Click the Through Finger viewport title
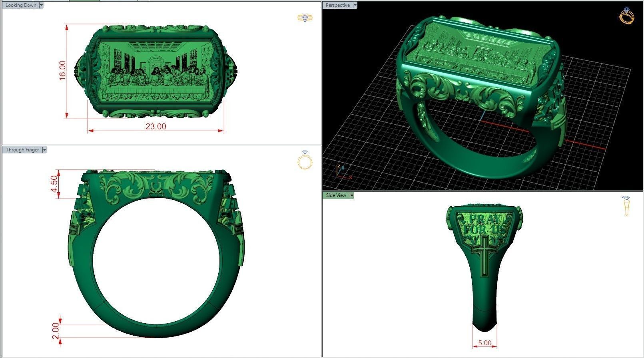 coord(22,150)
